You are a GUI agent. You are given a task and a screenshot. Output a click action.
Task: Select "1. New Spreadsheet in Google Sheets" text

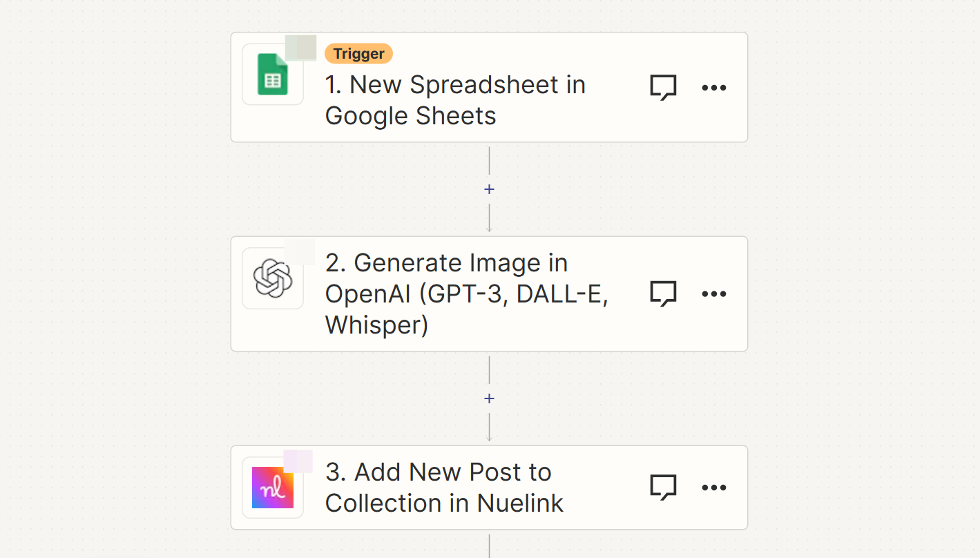click(456, 100)
